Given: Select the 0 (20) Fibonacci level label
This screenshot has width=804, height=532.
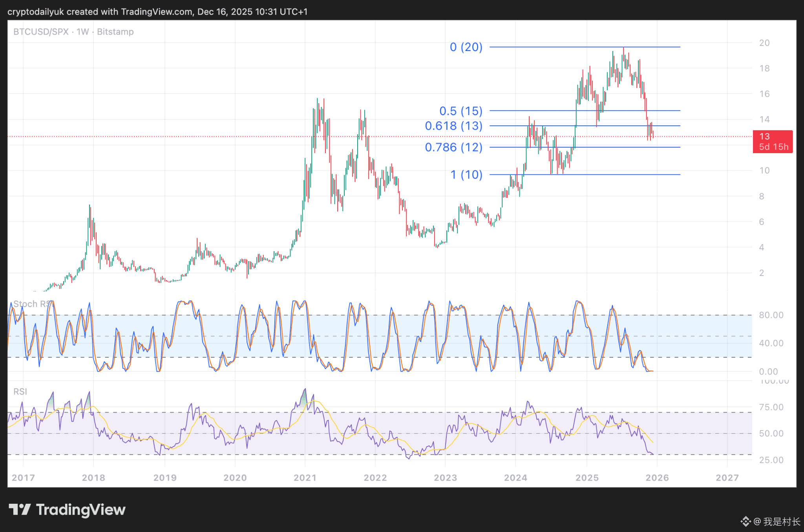Looking at the screenshot, I should (x=466, y=47).
